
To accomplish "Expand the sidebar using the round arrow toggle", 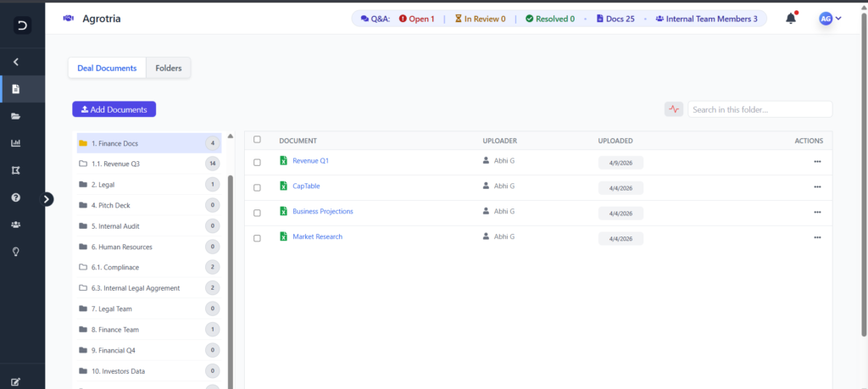I will pos(47,199).
